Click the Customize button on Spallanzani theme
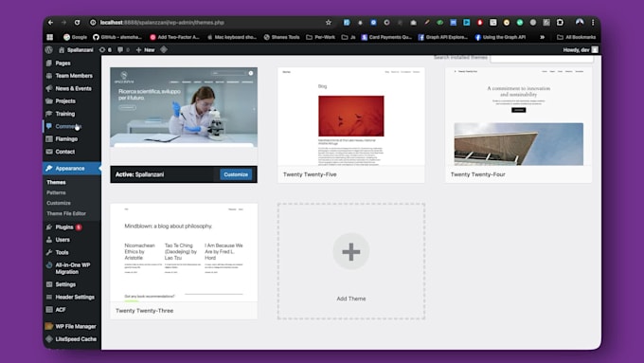 (x=236, y=174)
